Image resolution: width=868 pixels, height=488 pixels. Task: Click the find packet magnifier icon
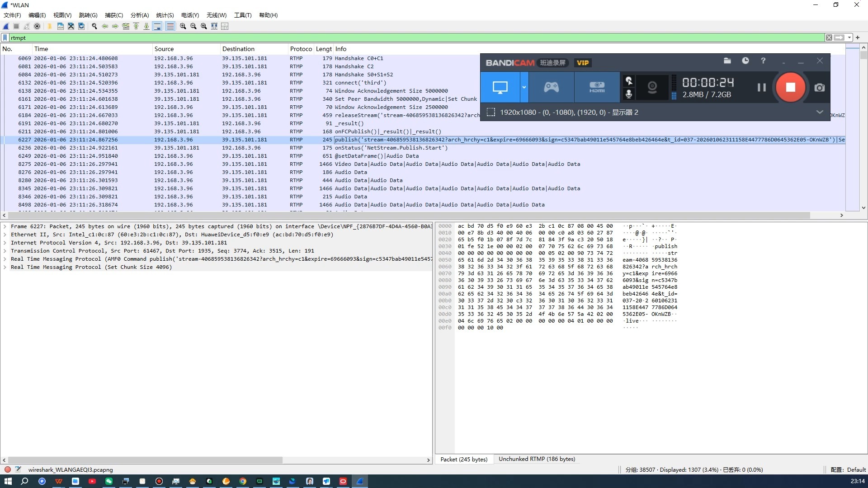(x=94, y=26)
